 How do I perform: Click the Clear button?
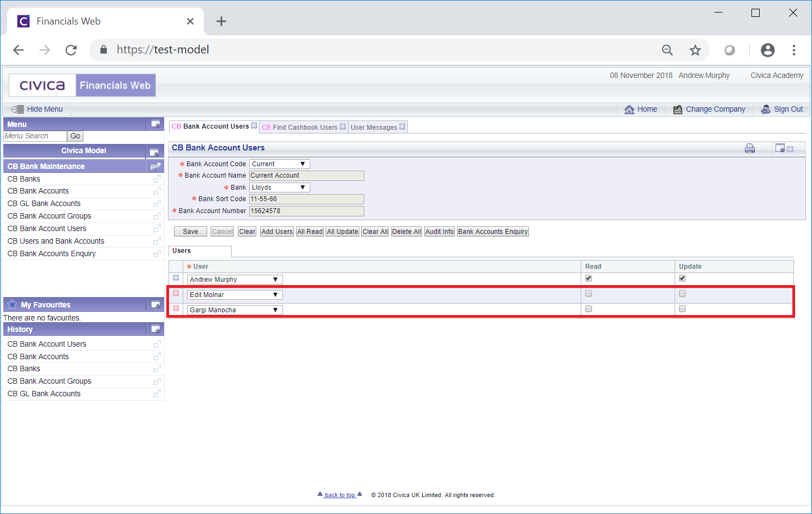coord(247,232)
